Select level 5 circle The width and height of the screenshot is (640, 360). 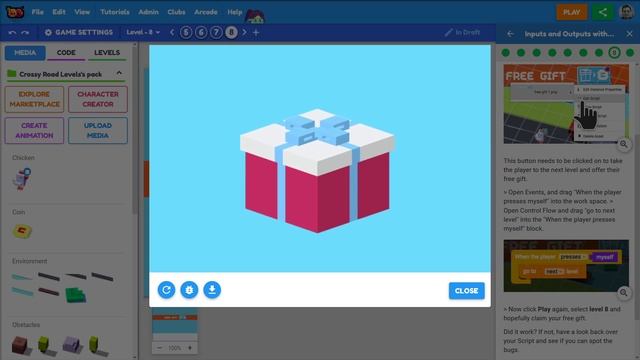click(x=186, y=32)
